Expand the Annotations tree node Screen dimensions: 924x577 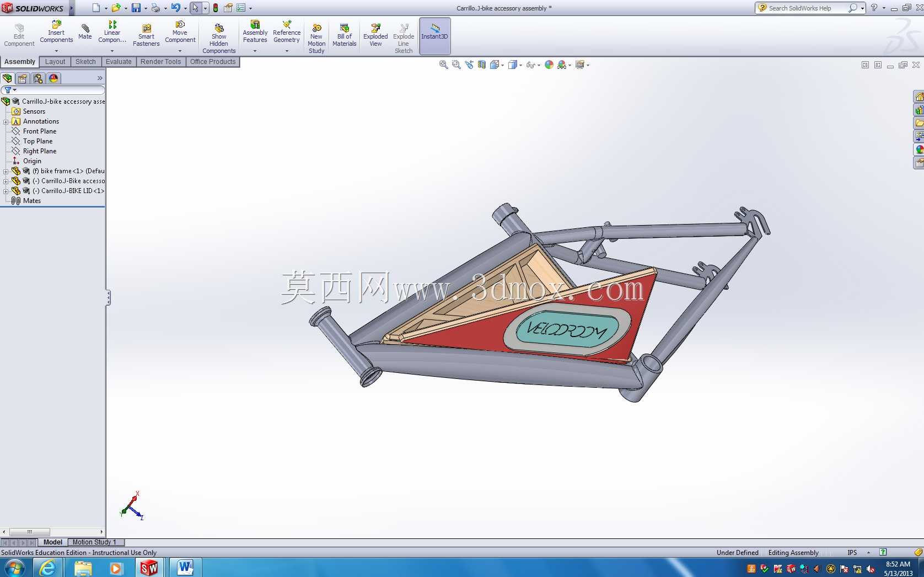[6, 122]
